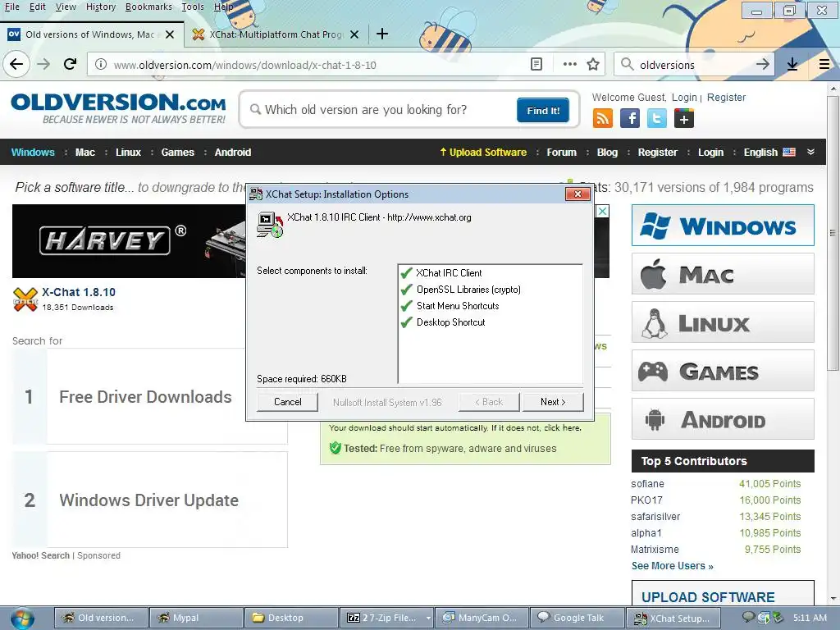Click the Google Plus share icon
The height and width of the screenshot is (630, 840).
[684, 118]
